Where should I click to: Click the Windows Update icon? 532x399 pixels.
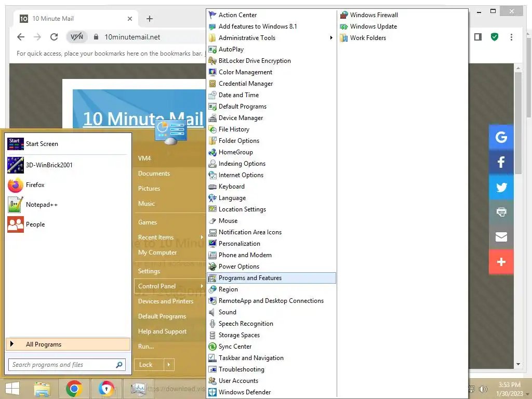pyautogui.click(x=344, y=26)
